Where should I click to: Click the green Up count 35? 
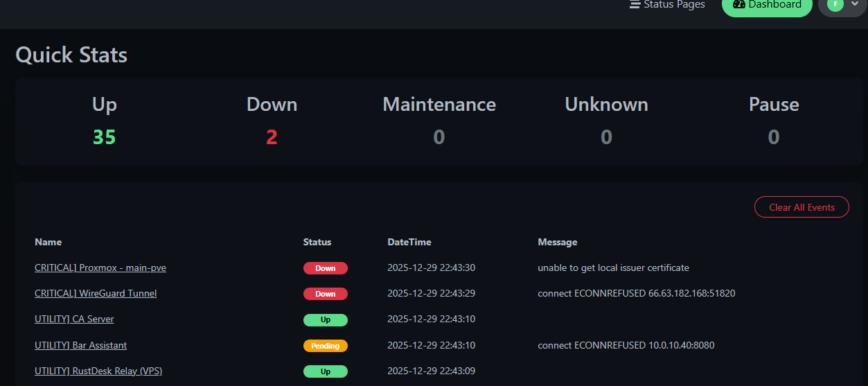click(x=104, y=137)
